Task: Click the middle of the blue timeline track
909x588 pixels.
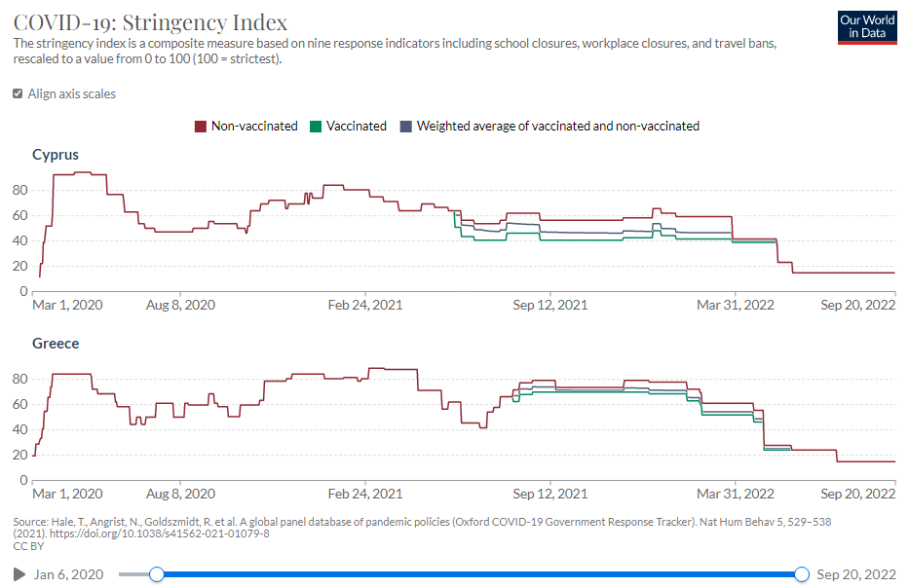Action: point(478,574)
